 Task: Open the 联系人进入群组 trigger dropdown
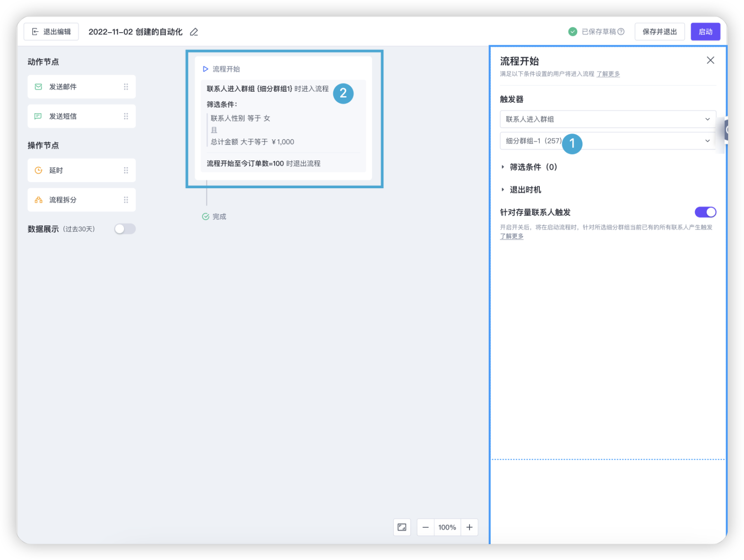point(608,119)
